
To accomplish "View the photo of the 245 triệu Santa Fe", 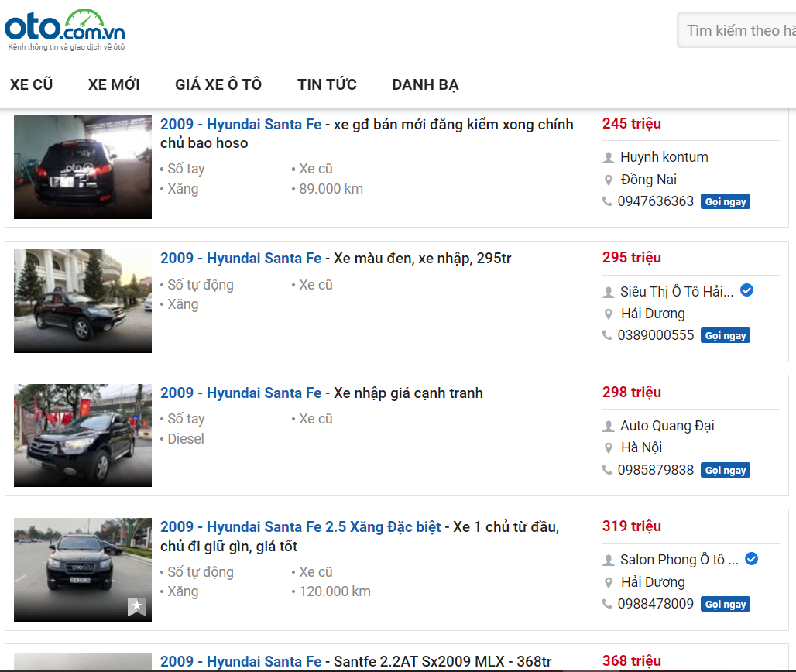I will (x=83, y=167).
